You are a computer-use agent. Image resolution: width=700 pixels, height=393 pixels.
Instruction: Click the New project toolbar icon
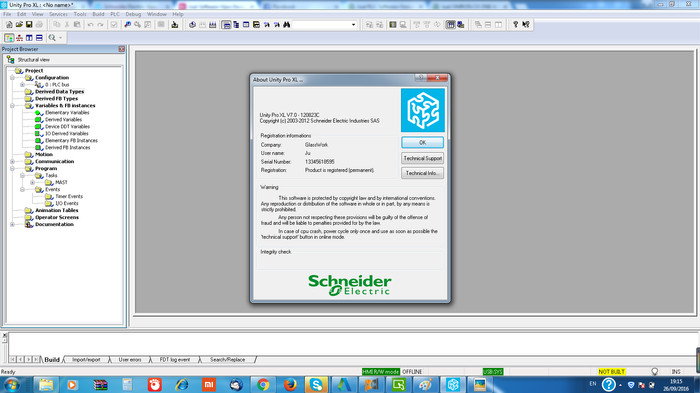tap(9, 25)
